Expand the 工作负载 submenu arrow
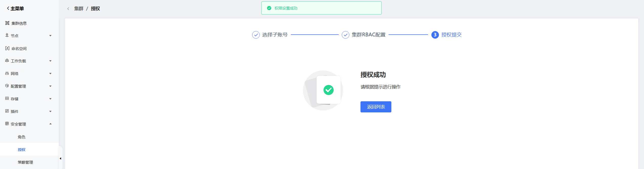 pyautogui.click(x=50, y=61)
